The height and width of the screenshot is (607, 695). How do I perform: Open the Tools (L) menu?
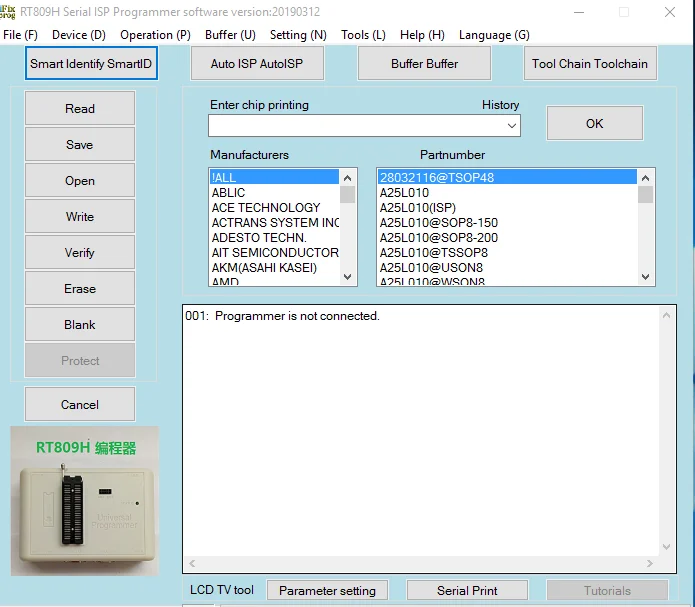363,35
